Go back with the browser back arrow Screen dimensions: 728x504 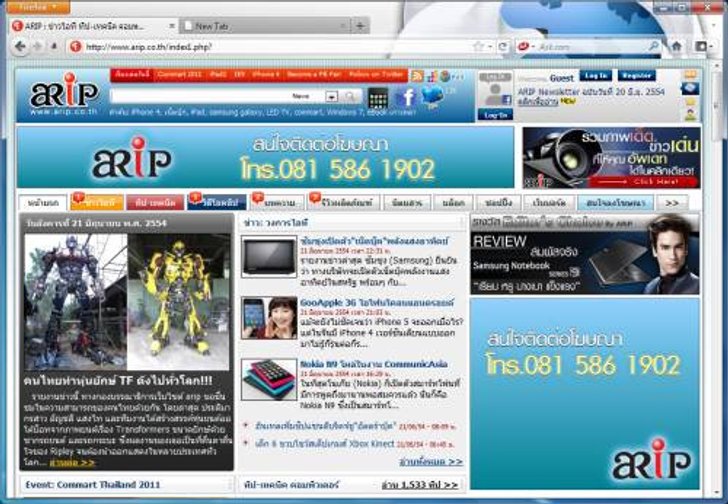coord(20,46)
